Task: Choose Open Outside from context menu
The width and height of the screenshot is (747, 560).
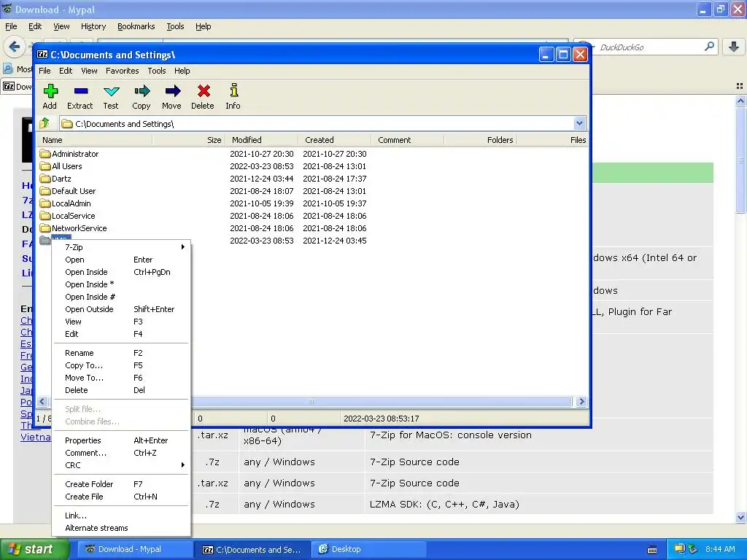Action: coord(122,308)
